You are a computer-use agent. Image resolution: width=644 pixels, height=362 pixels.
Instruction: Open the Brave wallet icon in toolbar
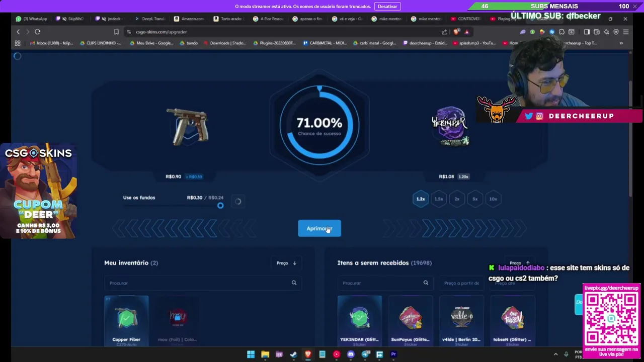(597, 32)
